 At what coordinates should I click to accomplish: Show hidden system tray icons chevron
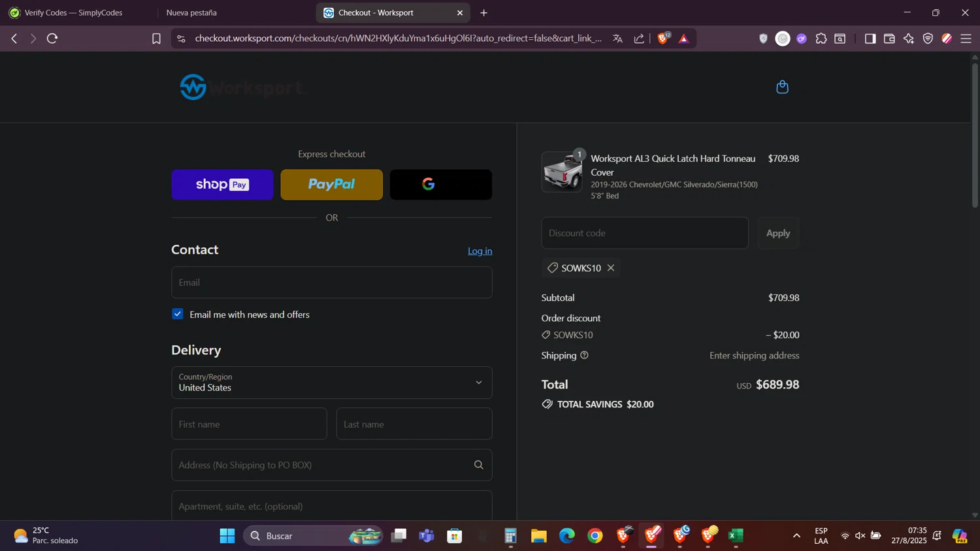coord(796,536)
